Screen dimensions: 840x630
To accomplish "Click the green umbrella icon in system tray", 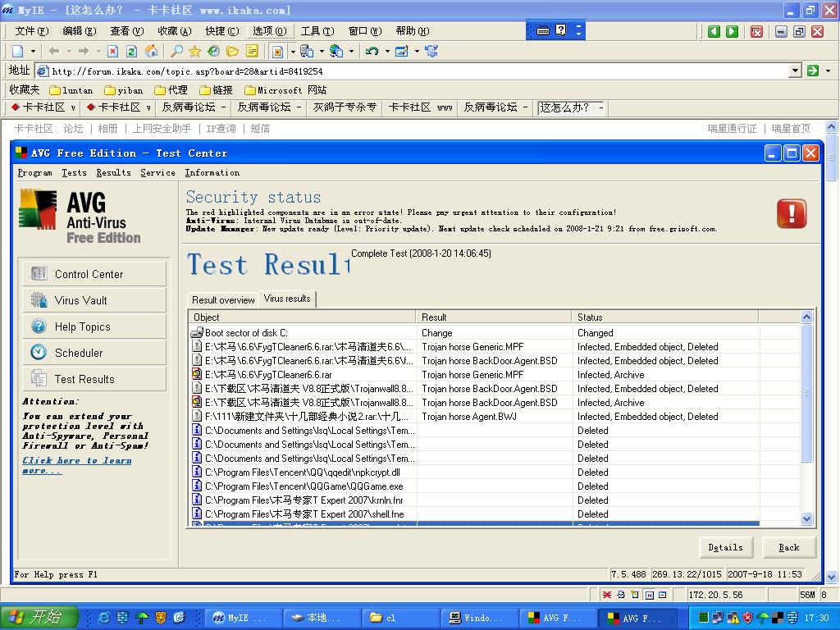I will [763, 618].
